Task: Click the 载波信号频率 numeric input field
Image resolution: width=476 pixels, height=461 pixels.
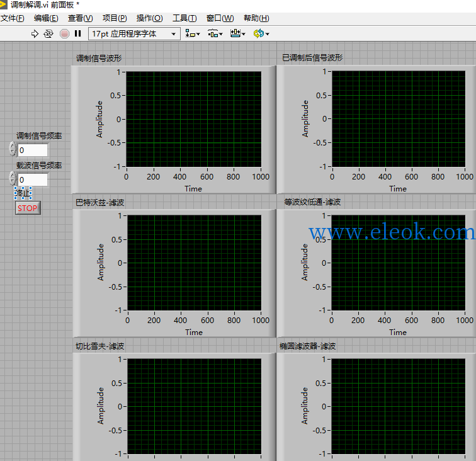Action: pos(33,179)
